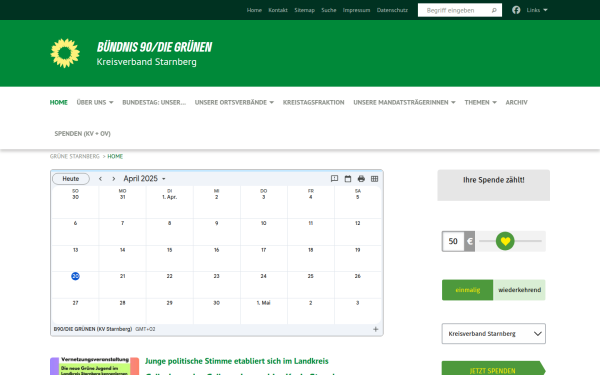Click the donation amount field showing 50

[453, 241]
